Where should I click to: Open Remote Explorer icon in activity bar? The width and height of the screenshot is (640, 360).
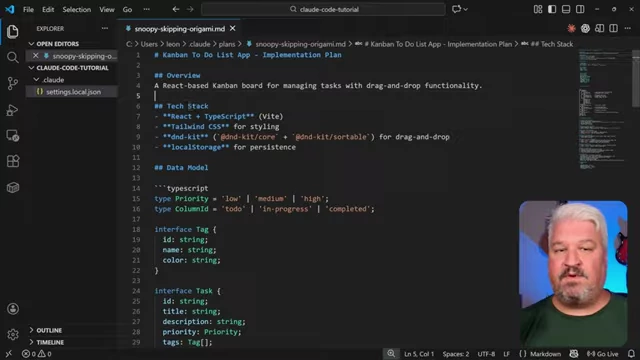(x=13, y=136)
